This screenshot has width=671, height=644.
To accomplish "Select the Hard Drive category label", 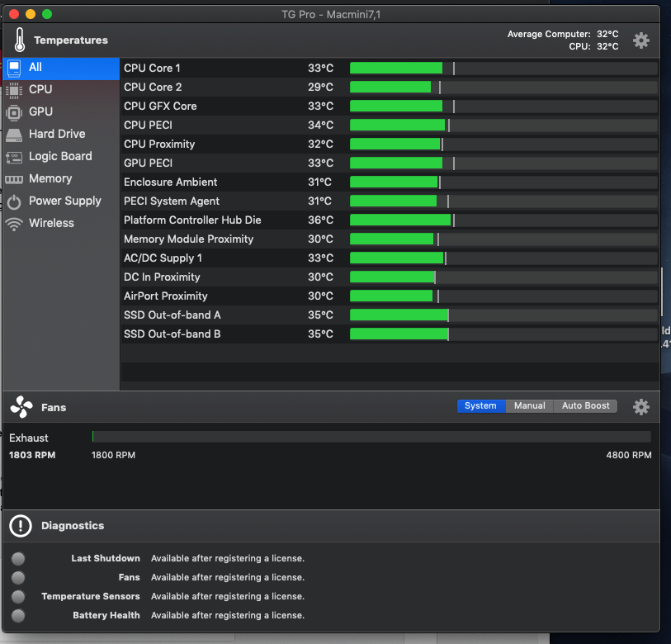I will (57, 134).
